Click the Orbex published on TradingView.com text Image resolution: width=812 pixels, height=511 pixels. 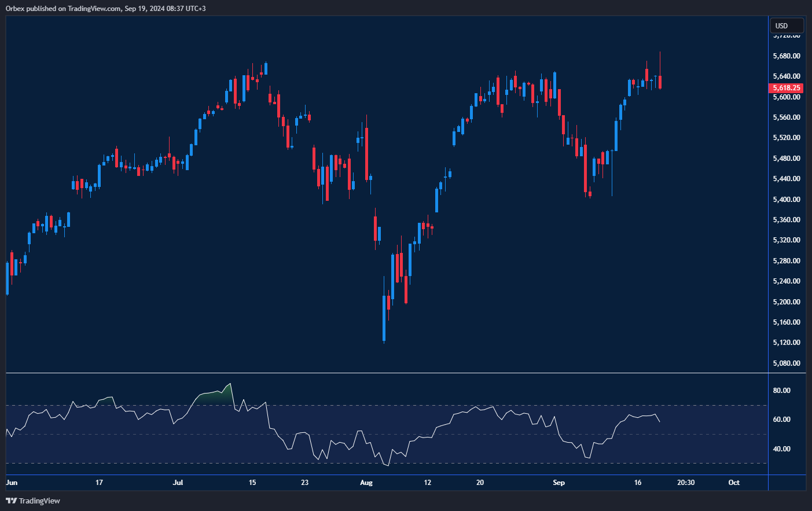[x=105, y=8]
